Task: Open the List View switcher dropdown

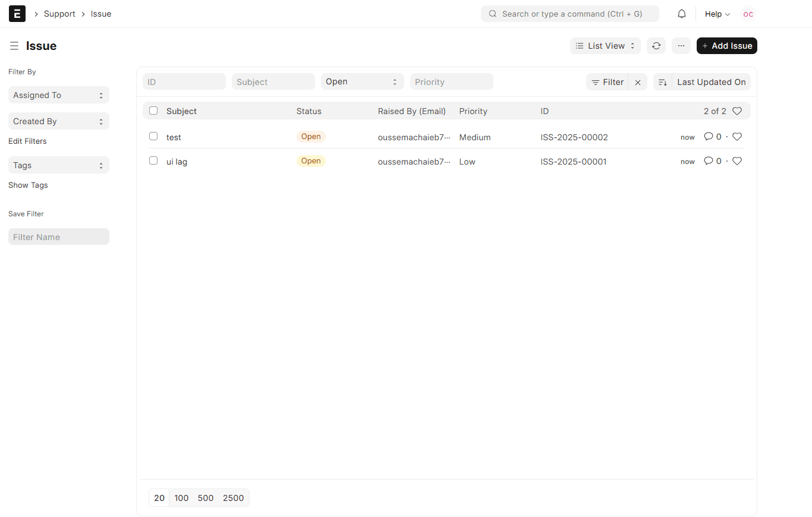Action: click(x=605, y=46)
